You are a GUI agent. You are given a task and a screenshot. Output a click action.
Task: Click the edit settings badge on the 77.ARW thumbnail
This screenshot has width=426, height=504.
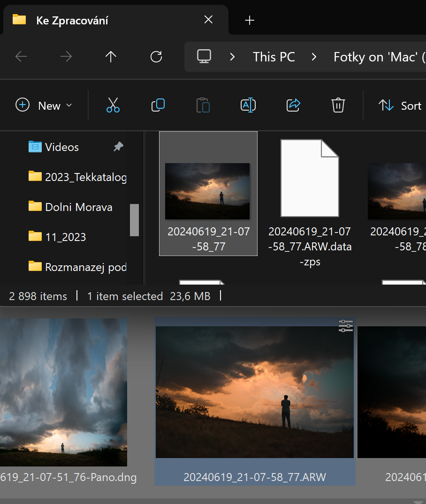point(345,326)
